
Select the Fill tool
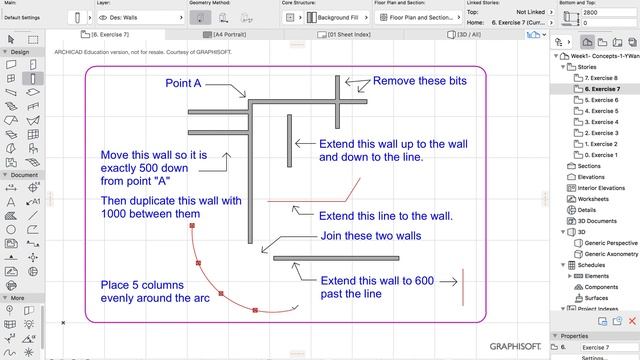pos(11,216)
